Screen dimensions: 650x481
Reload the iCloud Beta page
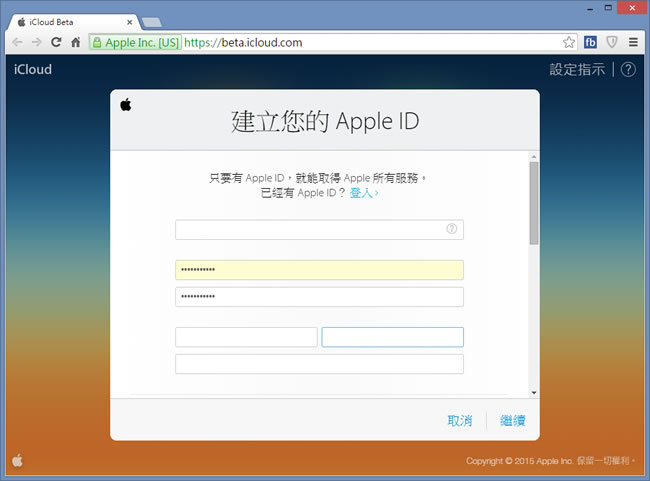coord(56,42)
